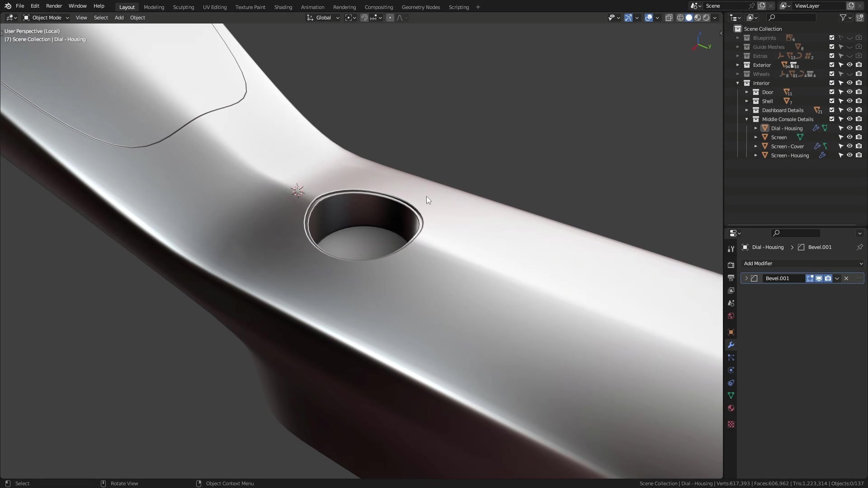Open the Object Data mesh properties tab
This screenshot has width=868, height=488.
click(731, 395)
